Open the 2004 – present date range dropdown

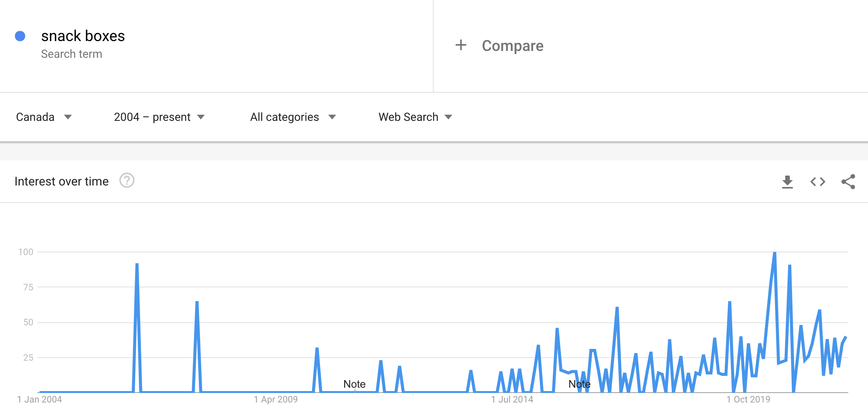[159, 117]
